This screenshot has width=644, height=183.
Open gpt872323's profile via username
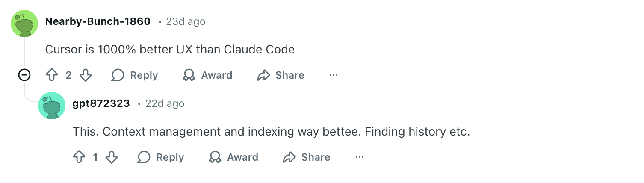coord(101,103)
